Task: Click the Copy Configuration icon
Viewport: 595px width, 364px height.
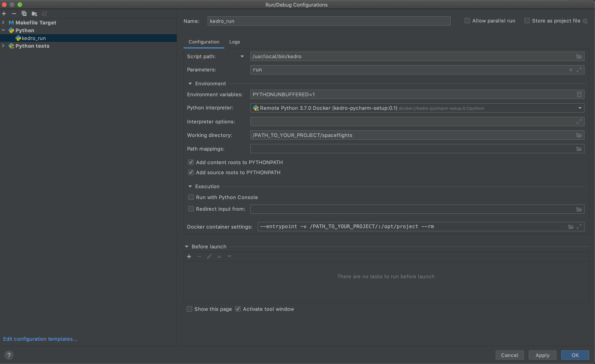Action: coord(24,14)
